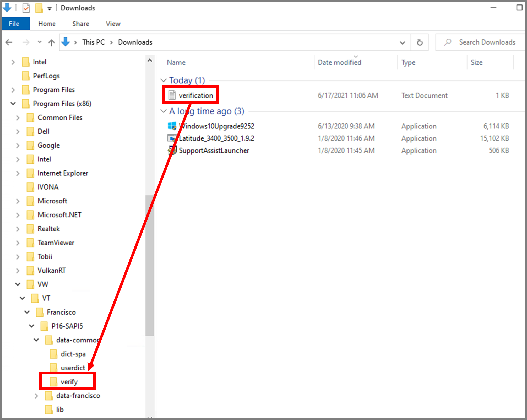Click the navigation pane scrollbar thumb
Image resolution: width=527 pixels, height=420 pixels.
click(150, 265)
